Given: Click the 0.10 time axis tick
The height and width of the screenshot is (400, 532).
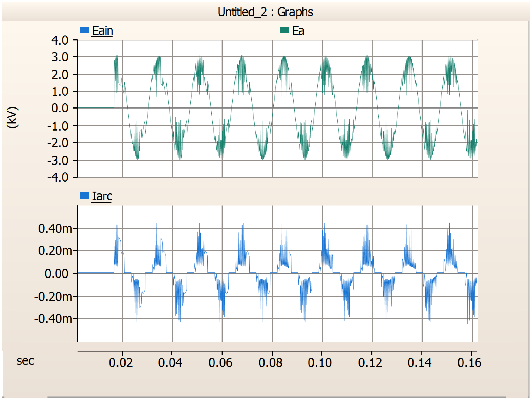Looking at the screenshot, I should [x=320, y=363].
